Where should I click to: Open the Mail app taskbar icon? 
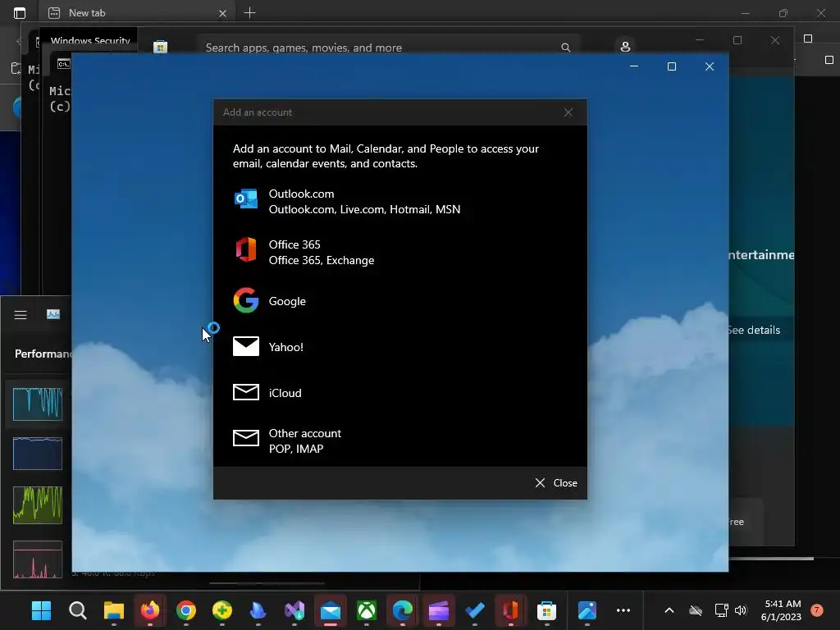(331, 610)
